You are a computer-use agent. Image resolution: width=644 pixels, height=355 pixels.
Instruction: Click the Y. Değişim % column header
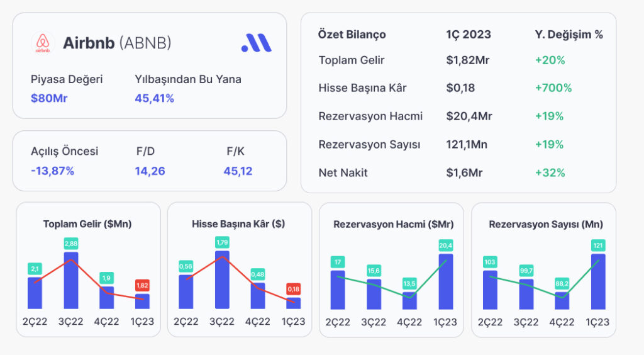tap(569, 35)
